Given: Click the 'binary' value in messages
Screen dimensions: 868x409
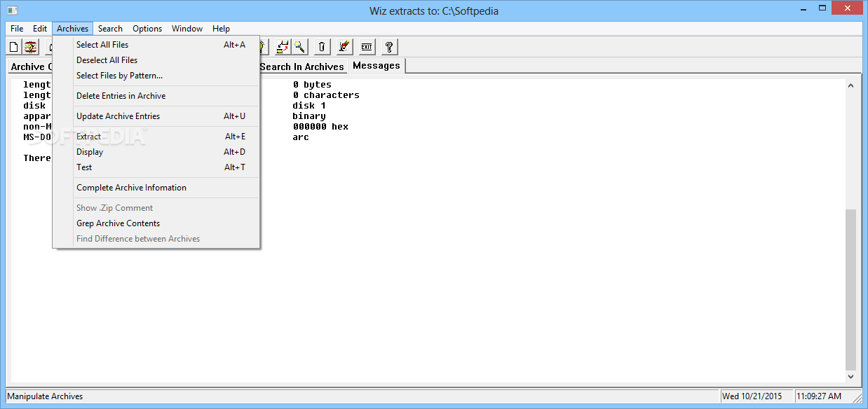Looking at the screenshot, I should [x=309, y=116].
